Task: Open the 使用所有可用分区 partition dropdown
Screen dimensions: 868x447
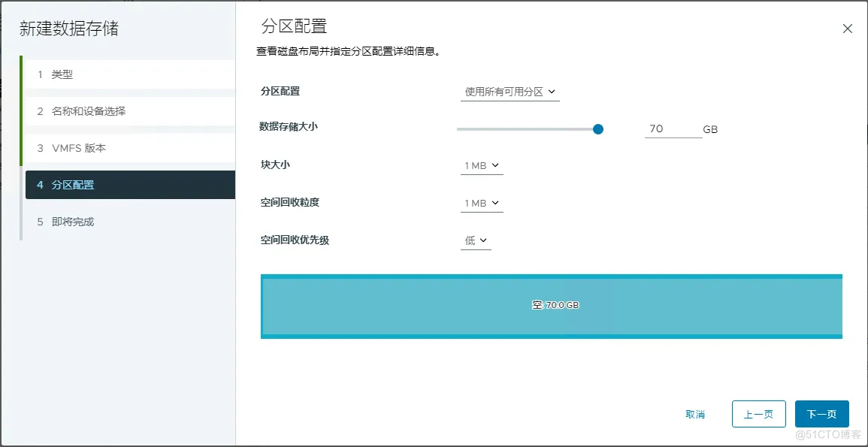Action: (510, 92)
